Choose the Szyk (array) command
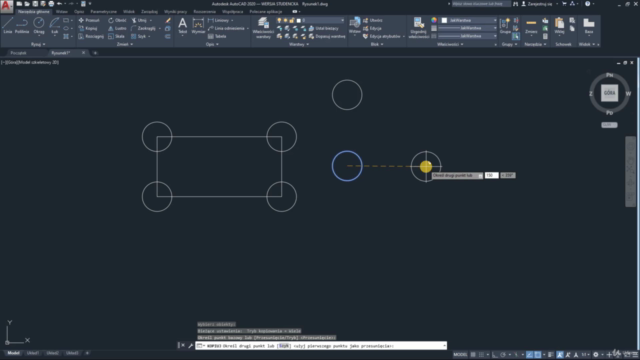This screenshot has height=360, width=640. pyautogui.click(x=138, y=36)
